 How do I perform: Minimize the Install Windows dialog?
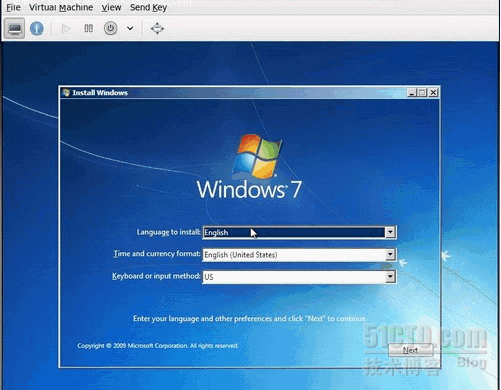click(412, 93)
